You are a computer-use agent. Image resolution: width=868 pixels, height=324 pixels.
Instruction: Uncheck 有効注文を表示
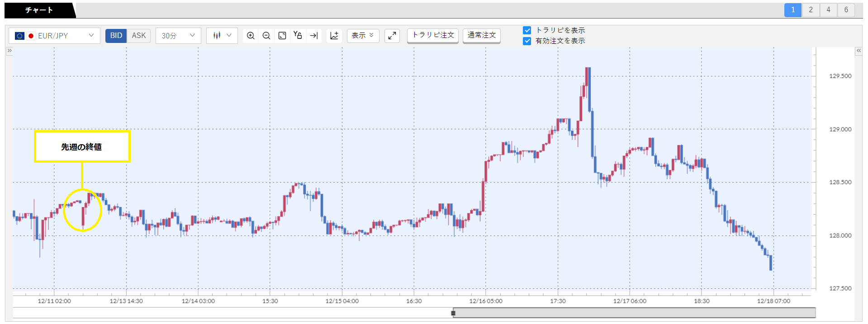point(527,41)
